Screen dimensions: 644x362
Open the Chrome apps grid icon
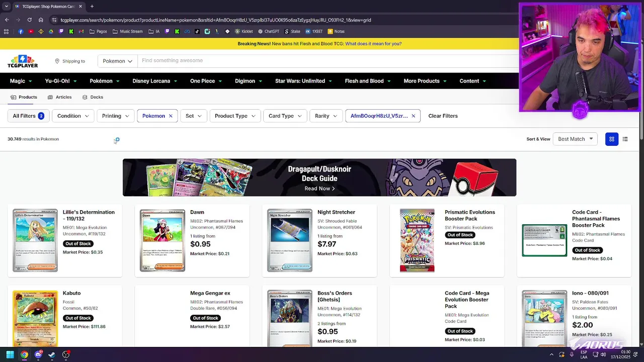[x=6, y=31]
